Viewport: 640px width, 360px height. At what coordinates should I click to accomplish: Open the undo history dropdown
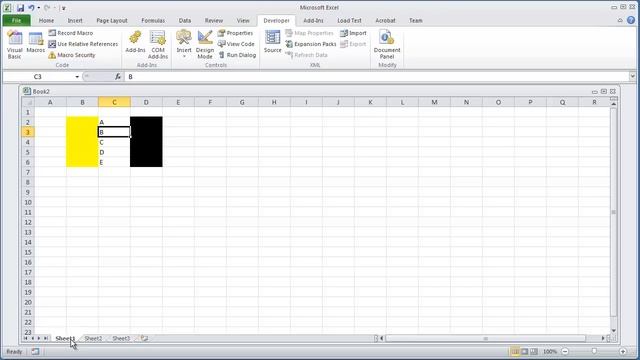click(39, 8)
